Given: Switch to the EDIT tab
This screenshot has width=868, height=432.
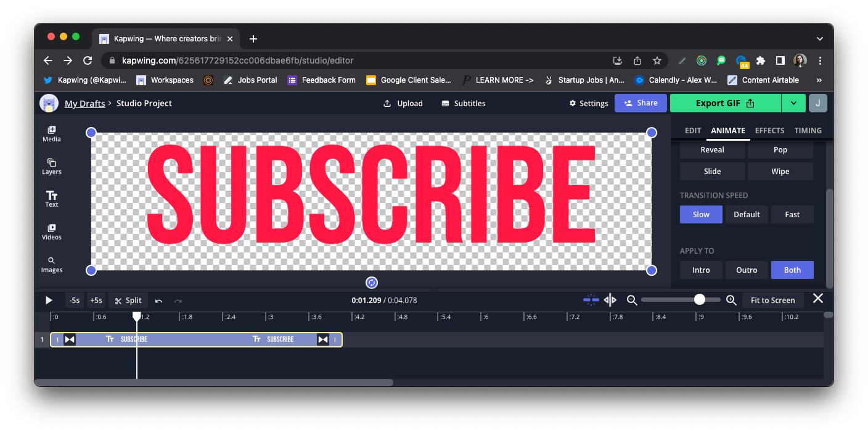Looking at the screenshot, I should (693, 130).
